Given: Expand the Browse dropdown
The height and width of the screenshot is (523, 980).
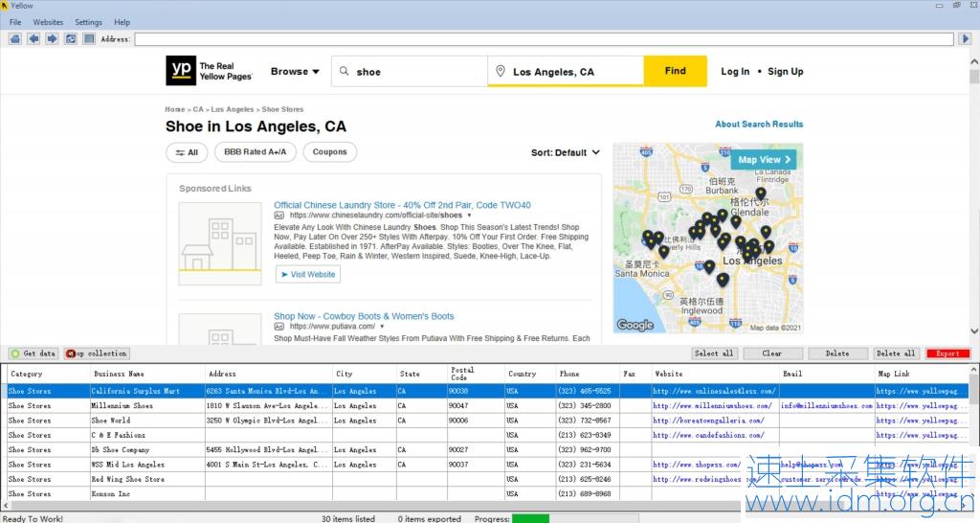Looking at the screenshot, I should [295, 71].
